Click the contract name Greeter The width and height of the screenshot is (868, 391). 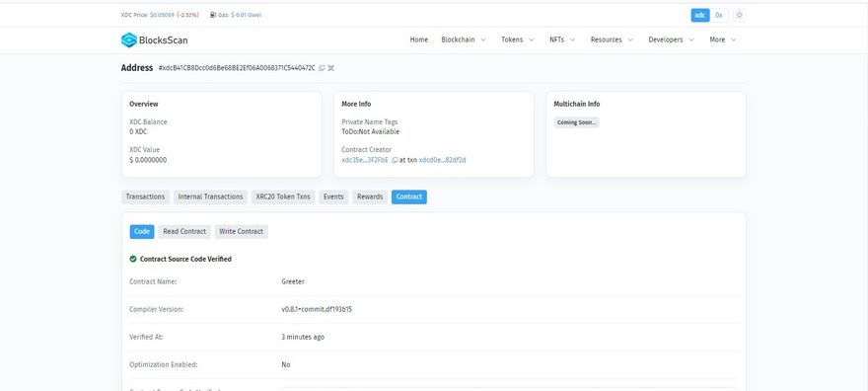point(293,282)
